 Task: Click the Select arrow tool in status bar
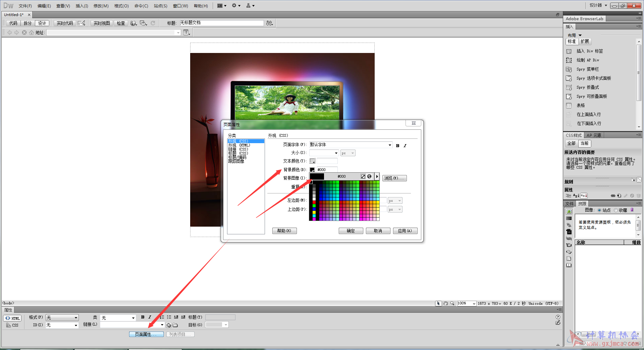(x=438, y=303)
